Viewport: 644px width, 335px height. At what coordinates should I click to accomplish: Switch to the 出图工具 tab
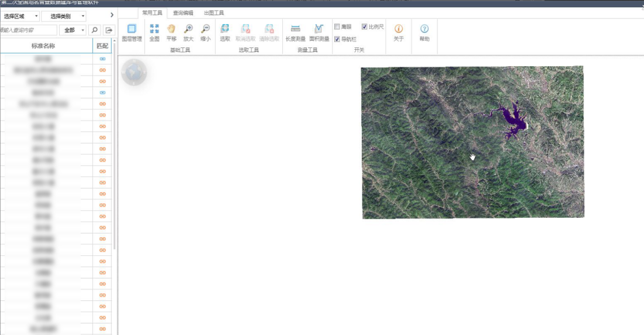coord(214,13)
